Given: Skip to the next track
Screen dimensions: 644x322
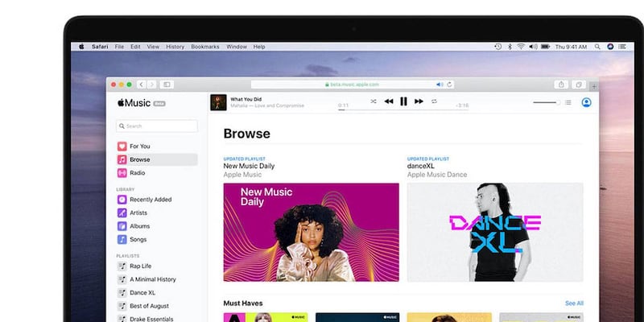Looking at the screenshot, I should click(x=419, y=101).
